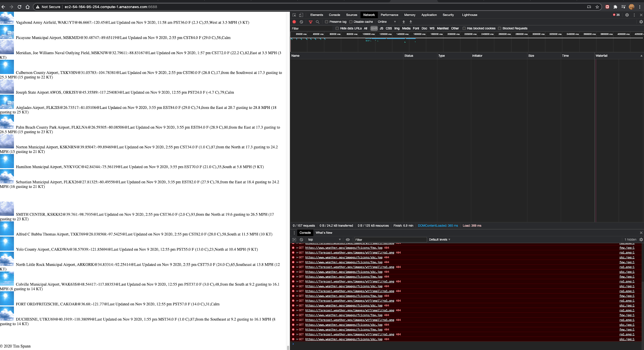
Task: Toggle the network filter funnel icon
Action: pos(310,22)
